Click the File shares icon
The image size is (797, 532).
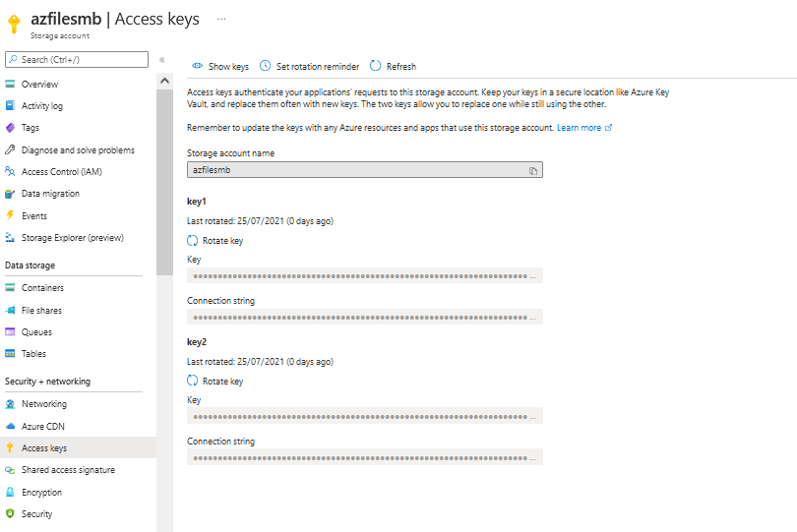(x=10, y=310)
